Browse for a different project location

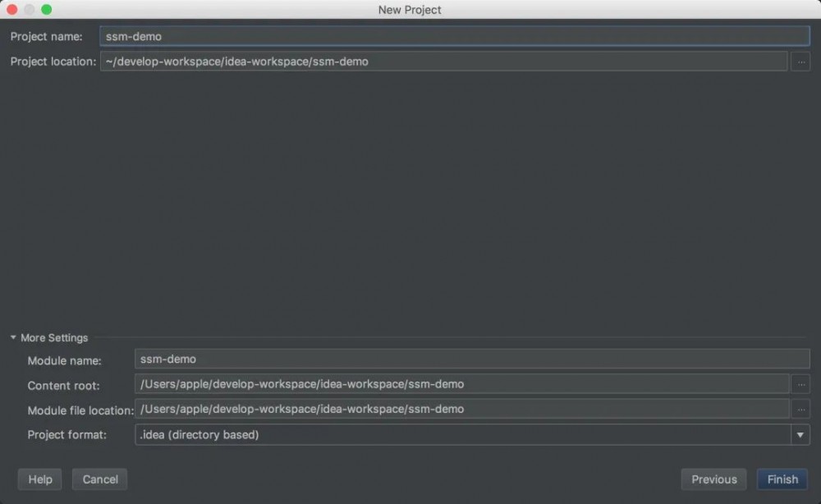click(x=800, y=61)
